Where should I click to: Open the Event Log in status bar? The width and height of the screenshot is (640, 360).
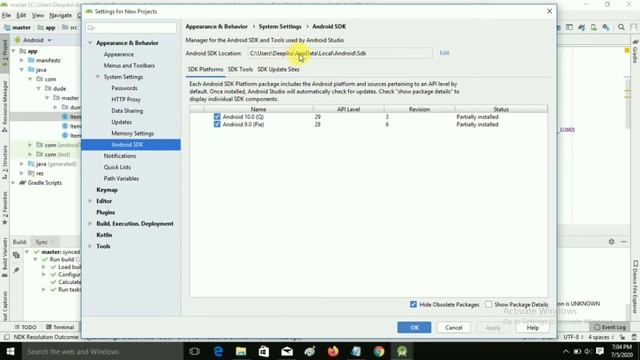[609, 327]
